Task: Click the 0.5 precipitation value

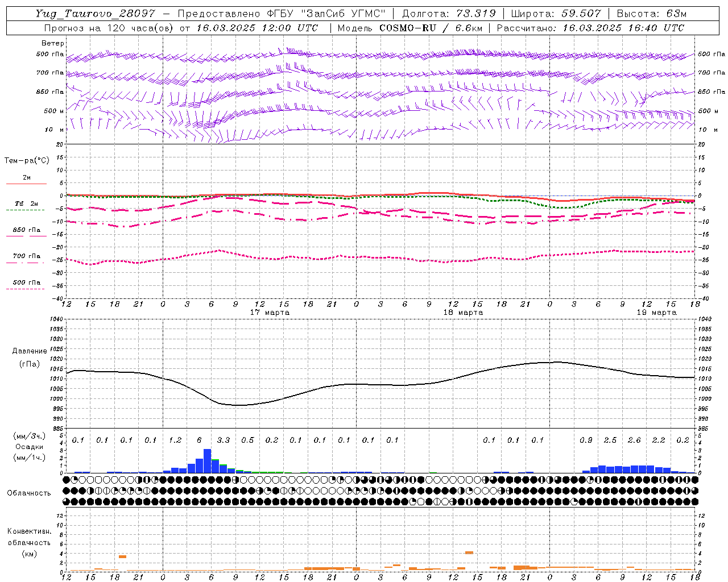Action: pos(247,440)
